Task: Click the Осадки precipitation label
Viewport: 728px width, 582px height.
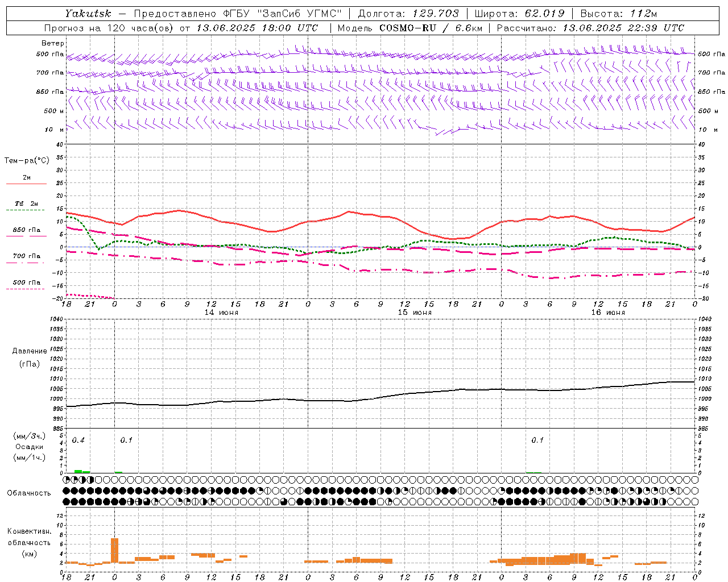Action: pyautogui.click(x=30, y=447)
